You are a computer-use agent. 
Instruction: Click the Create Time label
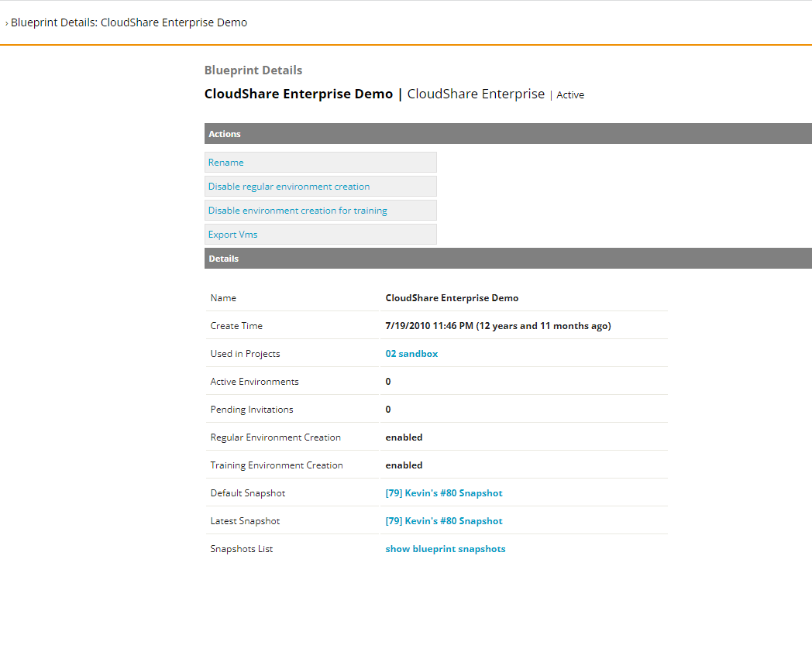236,325
